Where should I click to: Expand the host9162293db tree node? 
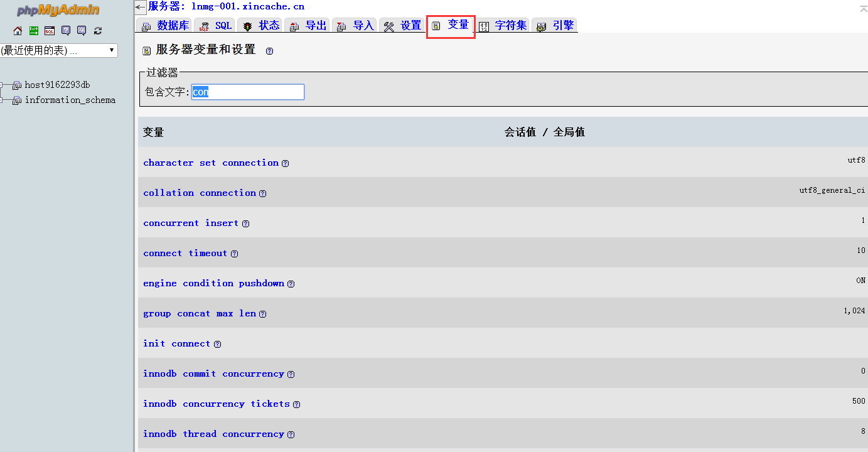click(x=2, y=85)
